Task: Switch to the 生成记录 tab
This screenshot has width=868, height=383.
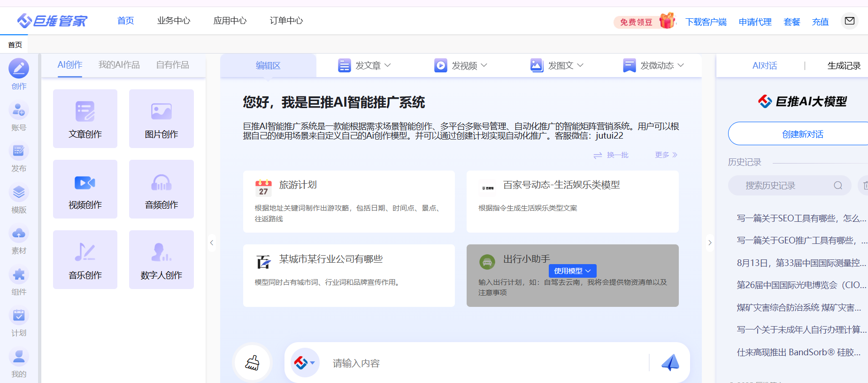Action: point(844,66)
